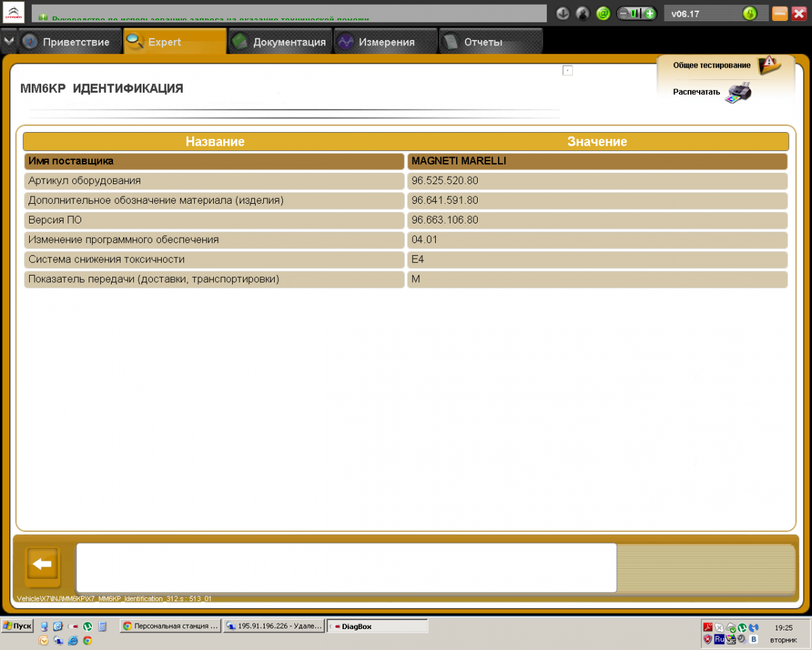Switch to Персональная станция Chrome taskbar button

(x=171, y=626)
